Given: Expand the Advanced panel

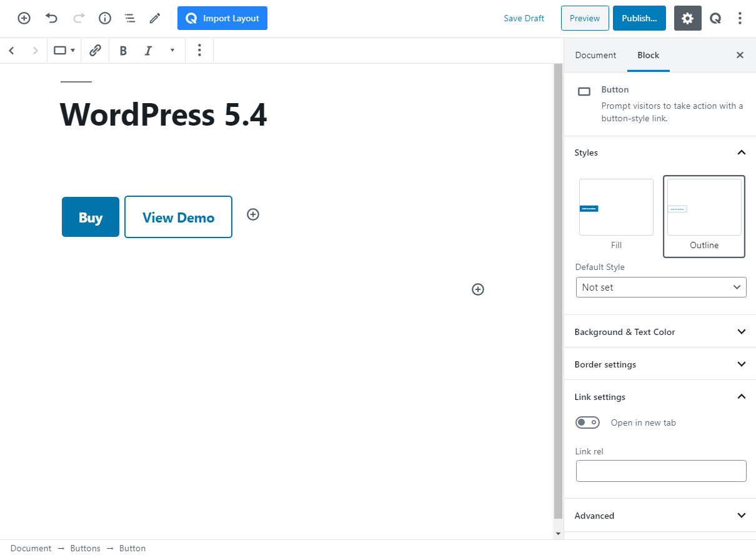Looking at the screenshot, I should tap(660, 515).
